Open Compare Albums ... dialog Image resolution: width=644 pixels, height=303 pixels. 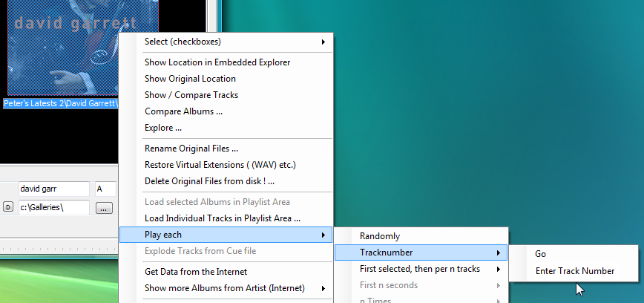tap(226, 111)
